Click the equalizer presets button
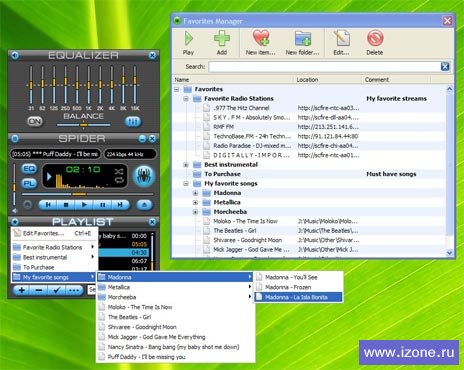The image size is (464, 370). (133, 122)
